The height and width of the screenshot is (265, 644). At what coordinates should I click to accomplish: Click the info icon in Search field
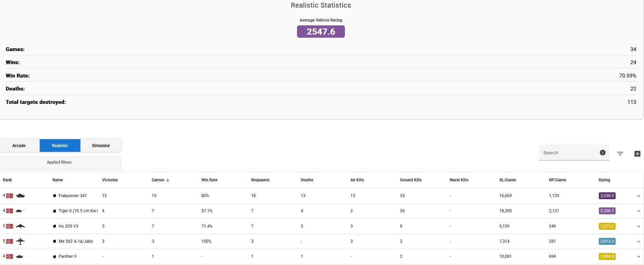[603, 153]
